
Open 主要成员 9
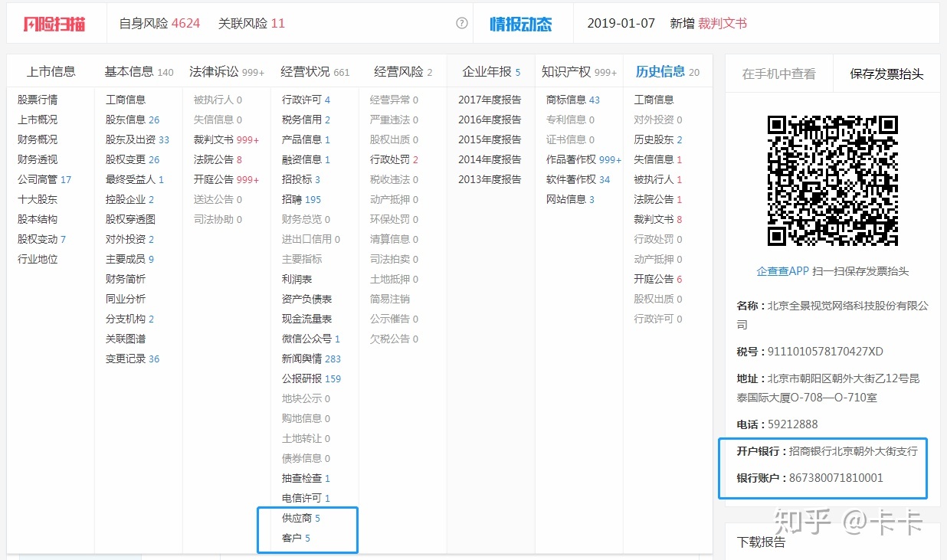[130, 259]
